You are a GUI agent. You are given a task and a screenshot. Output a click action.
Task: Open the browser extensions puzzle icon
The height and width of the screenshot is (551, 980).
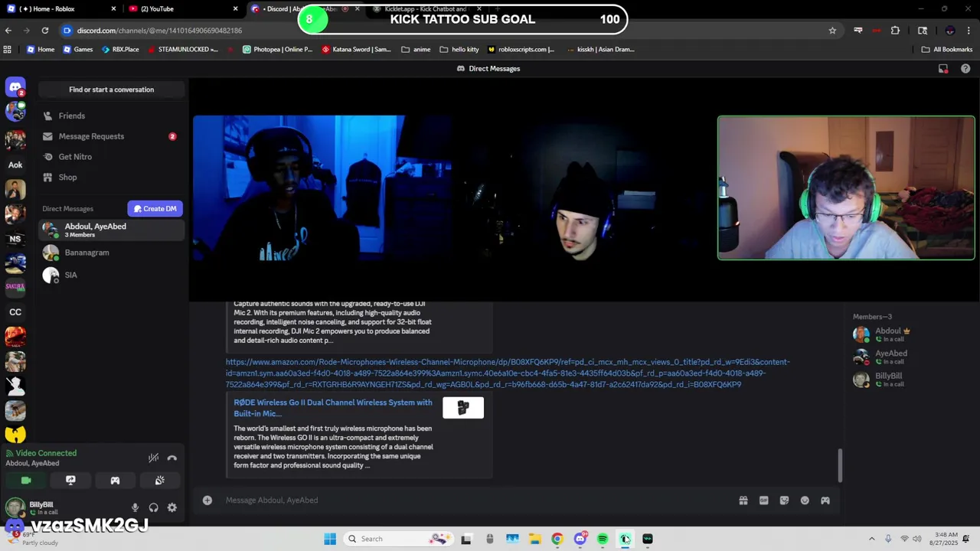[895, 31]
